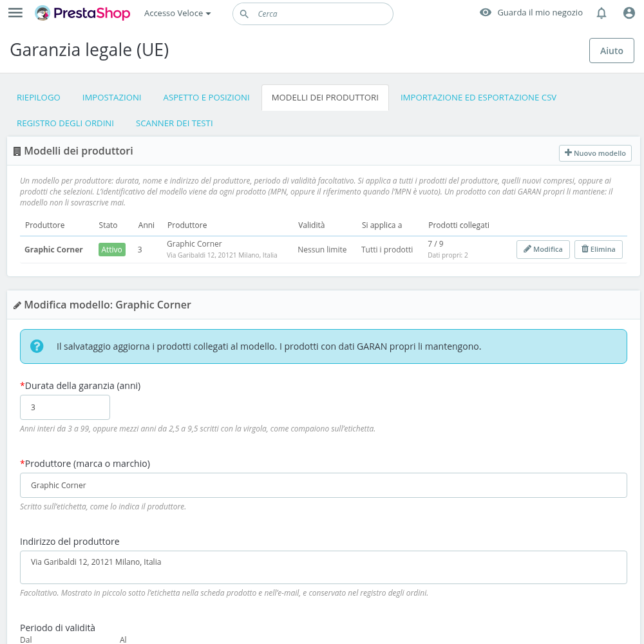The image size is (644, 644).
Task: Click the Prodotti collegati column header
Action: pyautogui.click(x=459, y=225)
